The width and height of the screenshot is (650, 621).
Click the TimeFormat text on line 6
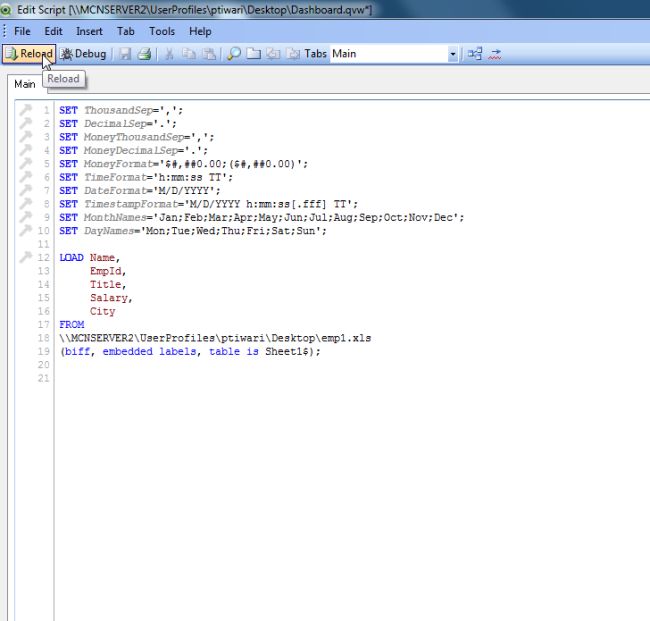pos(115,177)
